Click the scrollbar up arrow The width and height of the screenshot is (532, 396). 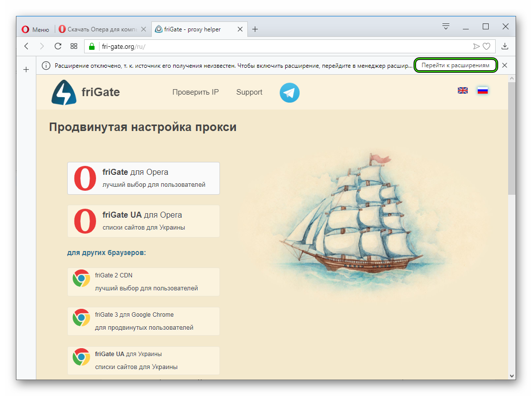[x=512, y=79]
